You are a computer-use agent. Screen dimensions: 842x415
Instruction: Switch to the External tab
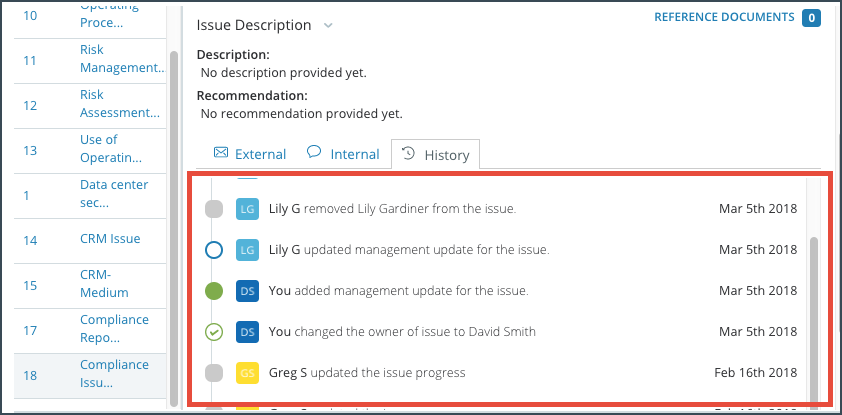(x=250, y=155)
